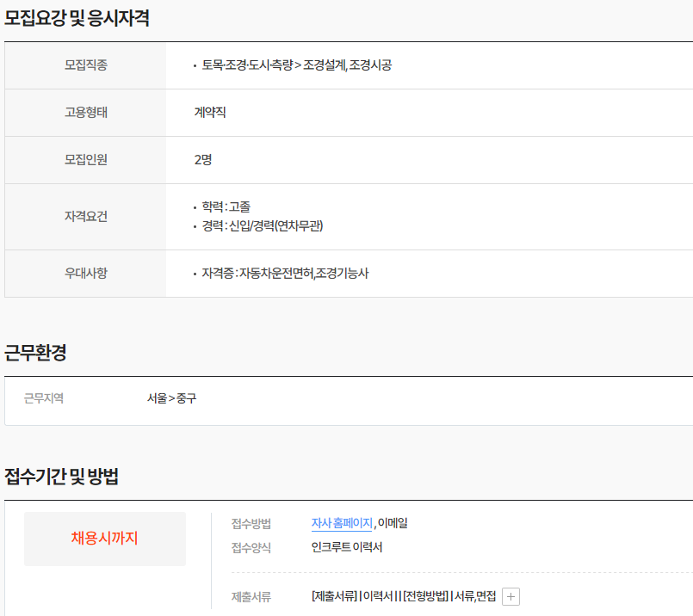Click the 경력 : 신입/경력(연차무관) line
Viewport: 693px width, 616px height.
pyautogui.click(x=263, y=226)
